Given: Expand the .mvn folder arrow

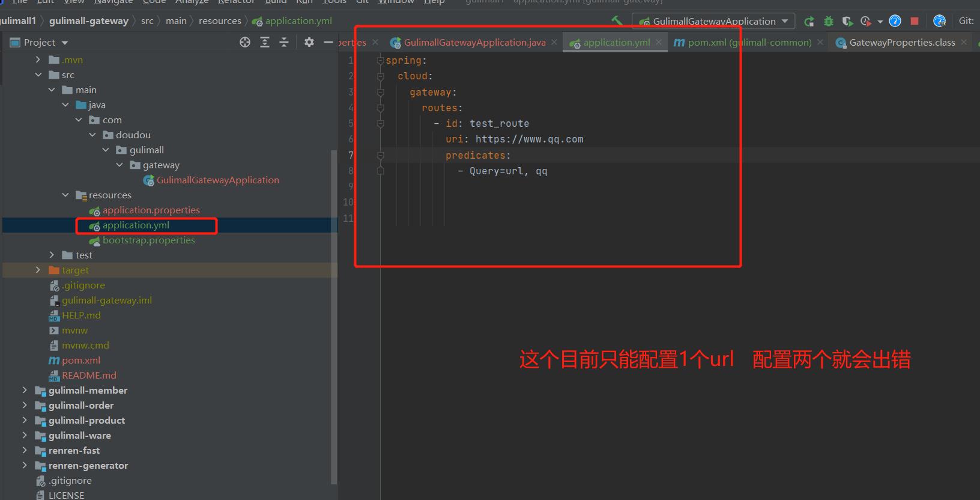Looking at the screenshot, I should click(38, 59).
